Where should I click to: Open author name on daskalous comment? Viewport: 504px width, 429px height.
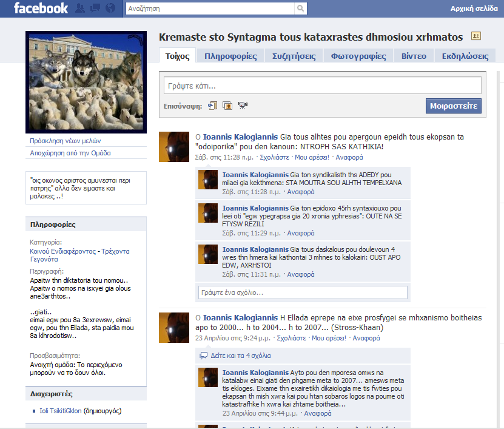point(255,249)
